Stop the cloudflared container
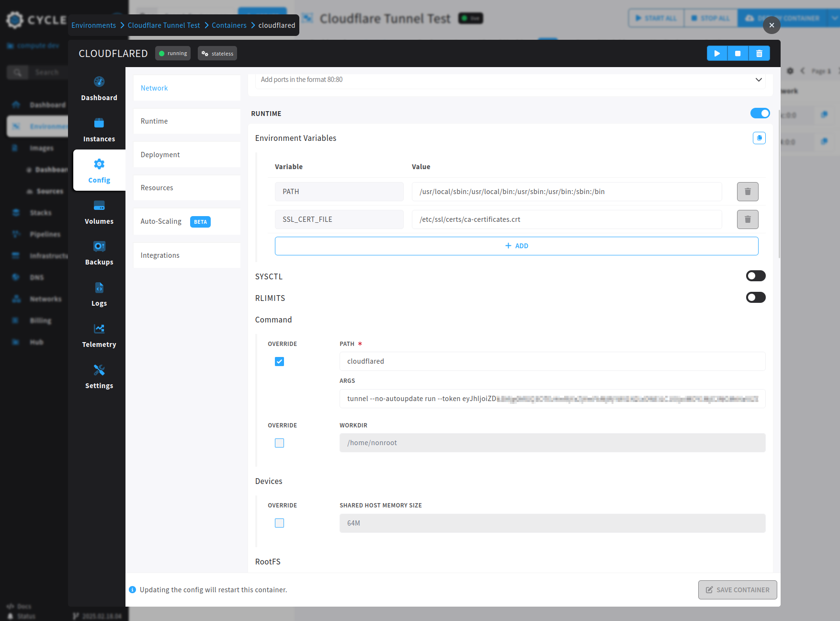 tap(738, 53)
